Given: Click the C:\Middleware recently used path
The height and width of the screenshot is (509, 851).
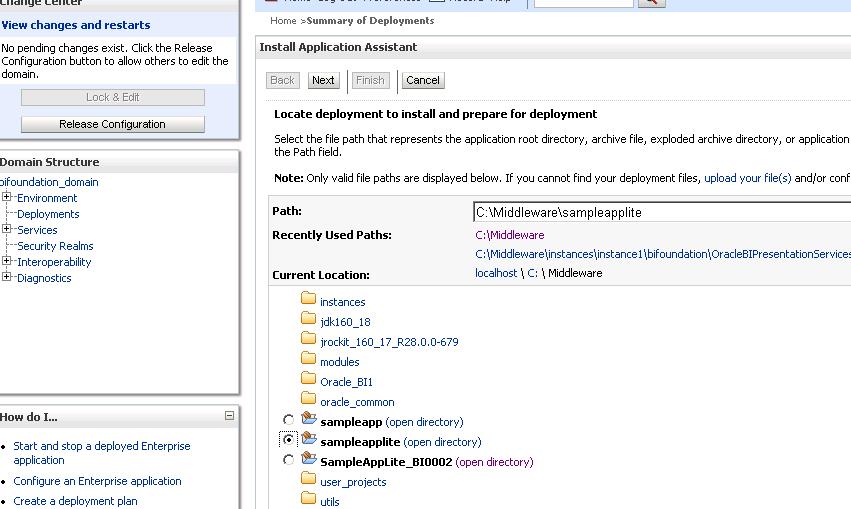Looking at the screenshot, I should coord(510,235).
